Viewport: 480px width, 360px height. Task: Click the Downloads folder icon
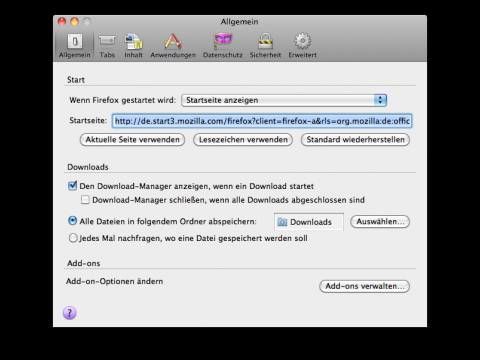tap(282, 222)
